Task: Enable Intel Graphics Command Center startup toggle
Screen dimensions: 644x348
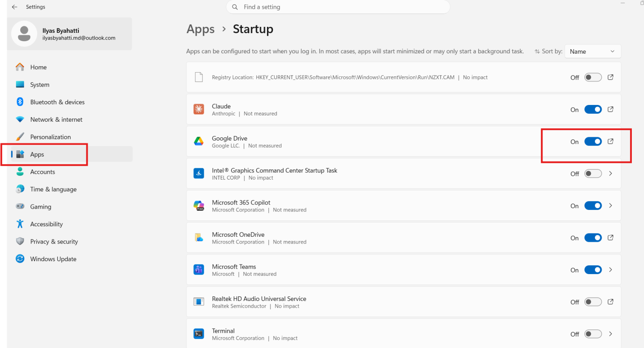Action: (x=593, y=173)
